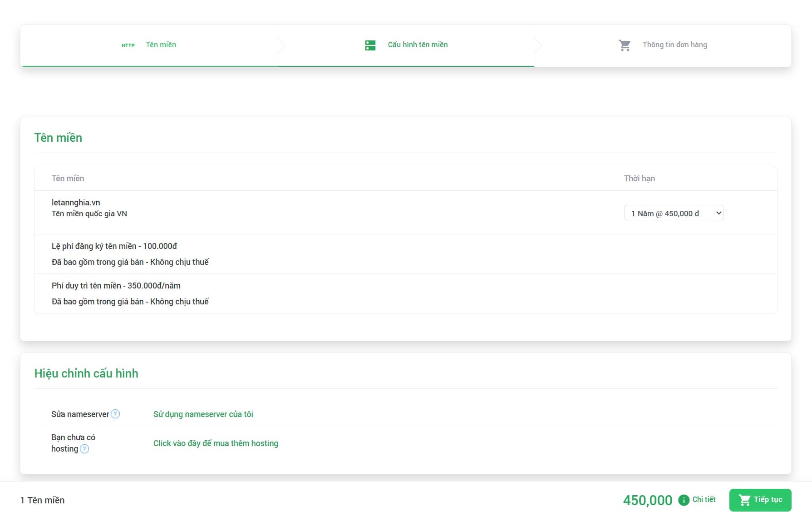Click the help icon next to Sửa nameserver
The image size is (812, 512).
(115, 414)
